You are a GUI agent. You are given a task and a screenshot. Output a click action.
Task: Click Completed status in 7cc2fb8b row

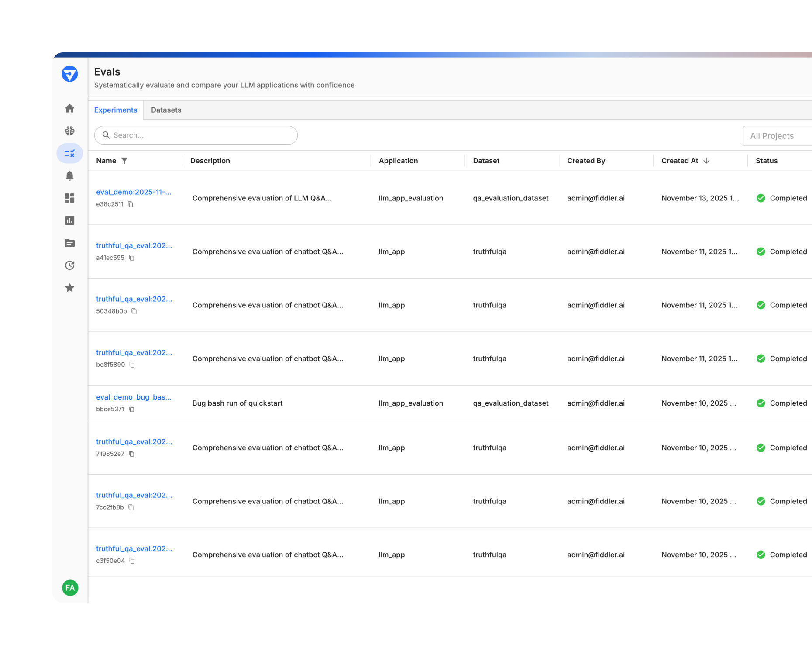788,501
